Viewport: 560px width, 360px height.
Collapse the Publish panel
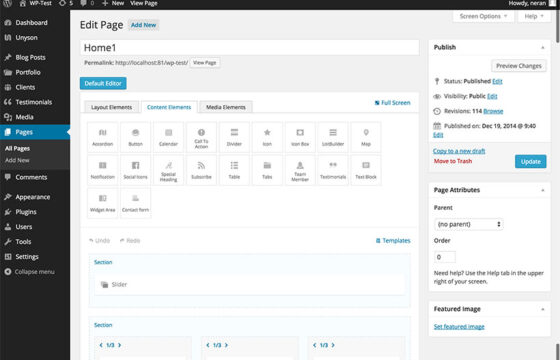click(542, 48)
